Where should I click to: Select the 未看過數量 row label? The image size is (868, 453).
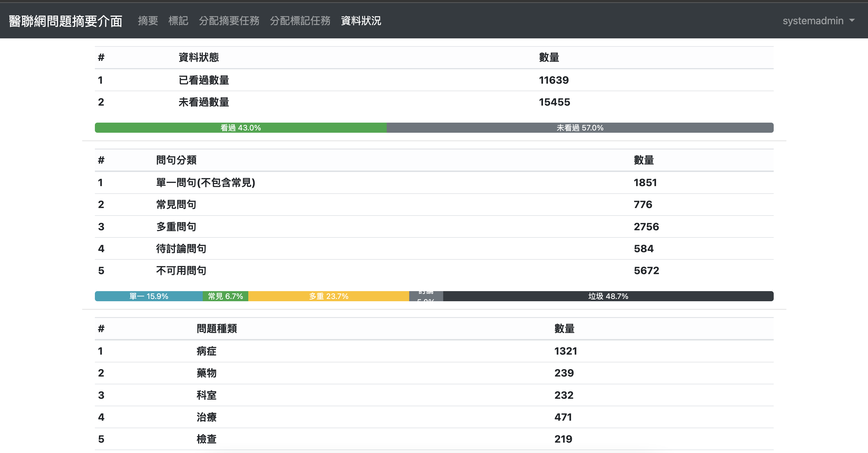204,102
